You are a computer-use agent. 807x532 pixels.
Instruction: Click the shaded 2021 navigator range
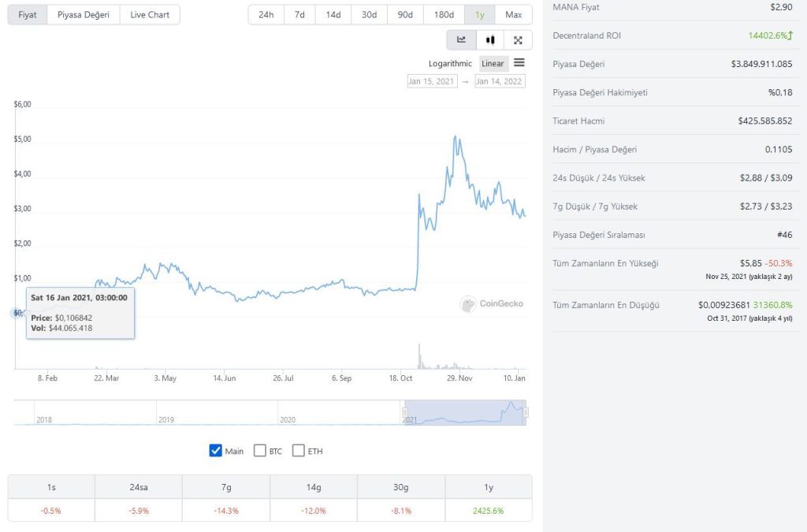465,412
